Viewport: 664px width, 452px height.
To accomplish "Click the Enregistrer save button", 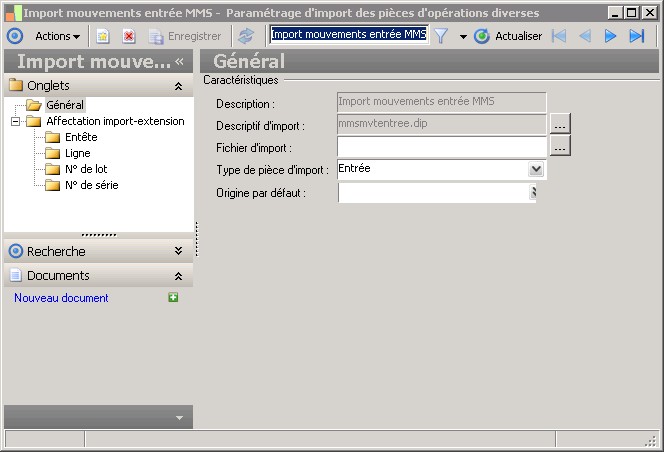I will (185, 36).
